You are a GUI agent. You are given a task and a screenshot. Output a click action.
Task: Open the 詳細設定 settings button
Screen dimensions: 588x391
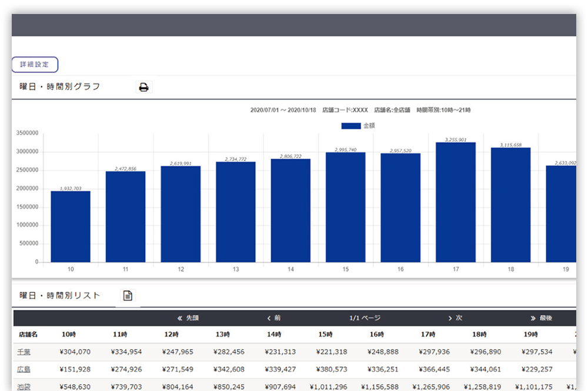point(35,64)
